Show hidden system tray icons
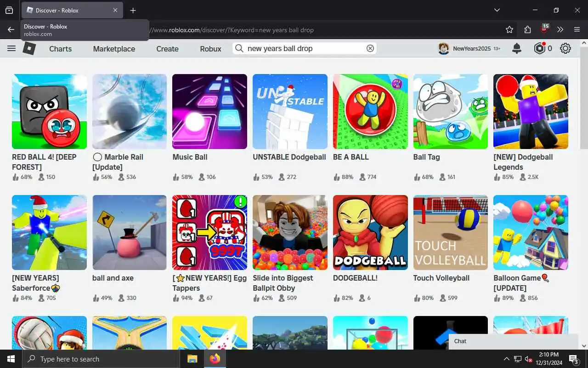 coord(506,359)
